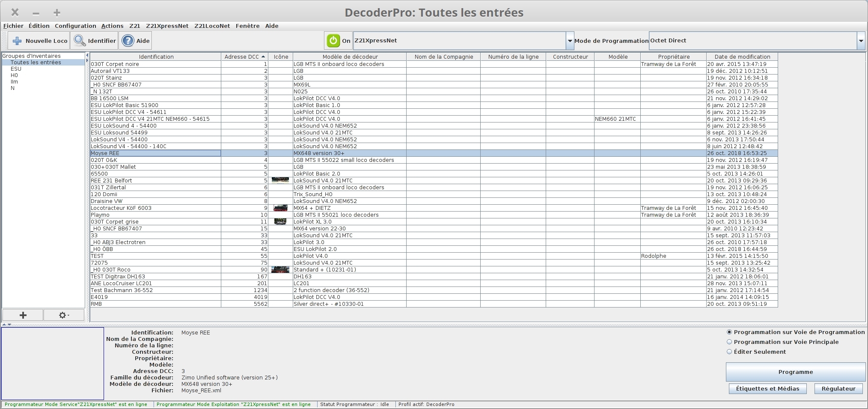This screenshot has height=409, width=868.
Task: Sort by the Icône column header
Action: click(281, 57)
